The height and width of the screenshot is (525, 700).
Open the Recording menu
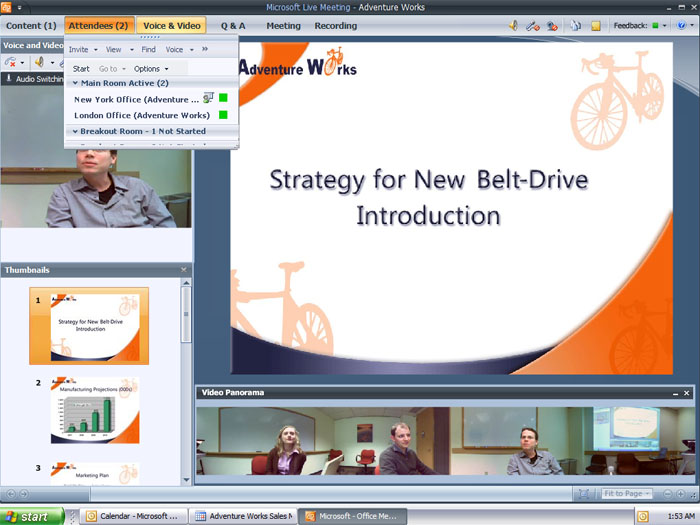pos(336,26)
